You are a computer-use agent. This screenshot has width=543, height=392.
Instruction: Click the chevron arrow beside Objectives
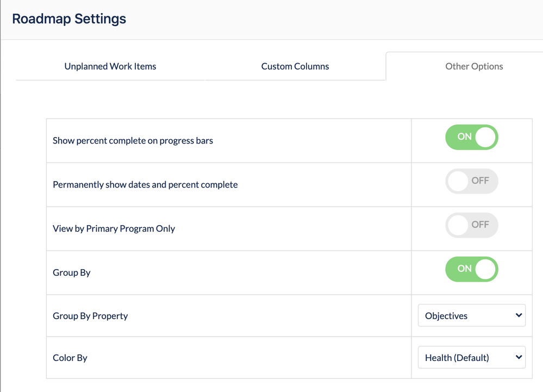pos(519,315)
